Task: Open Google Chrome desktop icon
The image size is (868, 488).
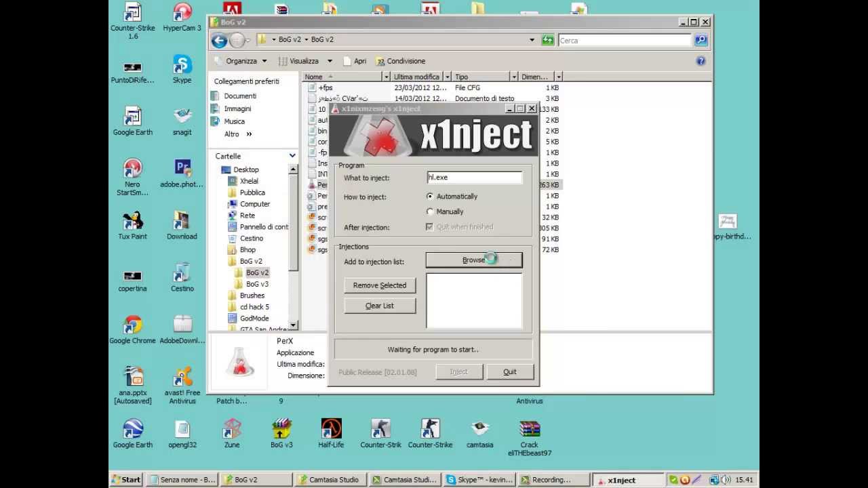Action: click(132, 329)
